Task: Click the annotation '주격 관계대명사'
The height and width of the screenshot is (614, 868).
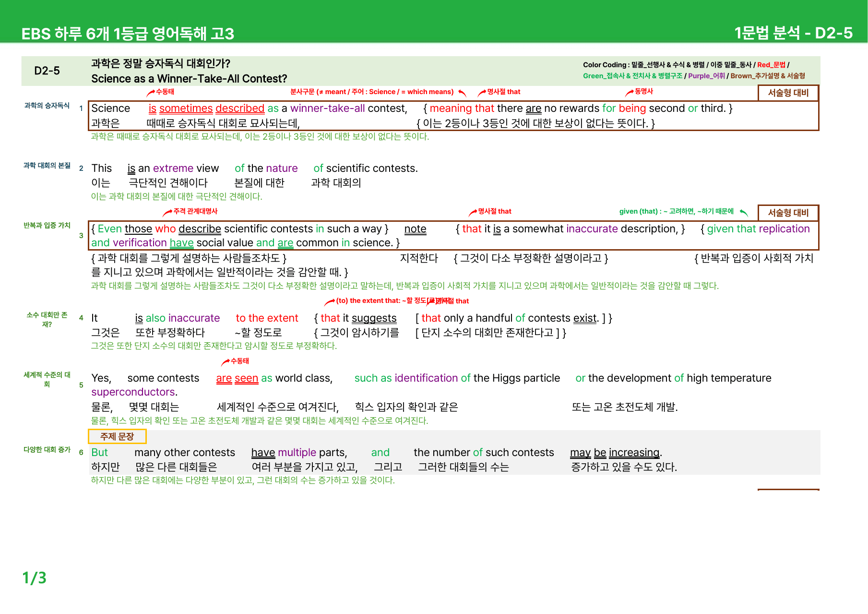Action: click(x=195, y=211)
